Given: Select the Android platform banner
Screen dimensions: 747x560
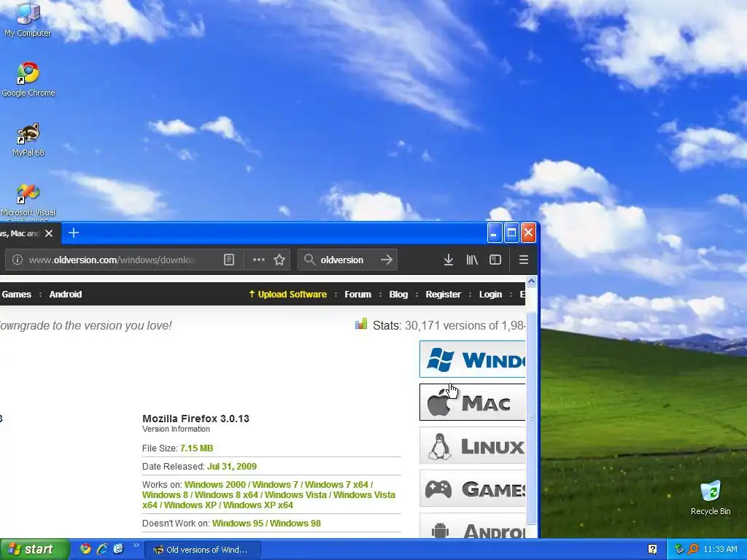Looking at the screenshot, I should click(x=472, y=526).
